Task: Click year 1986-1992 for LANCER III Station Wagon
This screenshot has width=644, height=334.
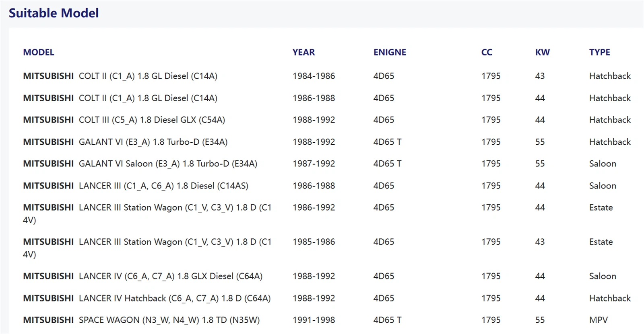Action: pyautogui.click(x=314, y=207)
